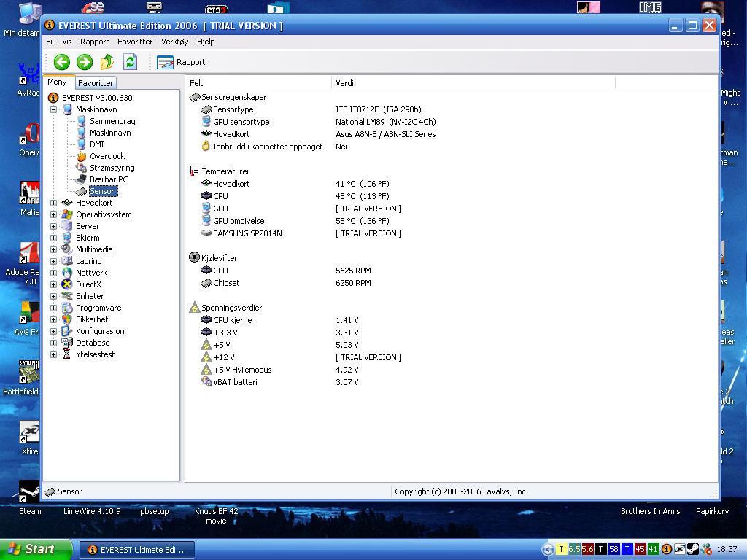Expand the Hovedkort tree node
The height and width of the screenshot is (560, 747).
[54, 203]
